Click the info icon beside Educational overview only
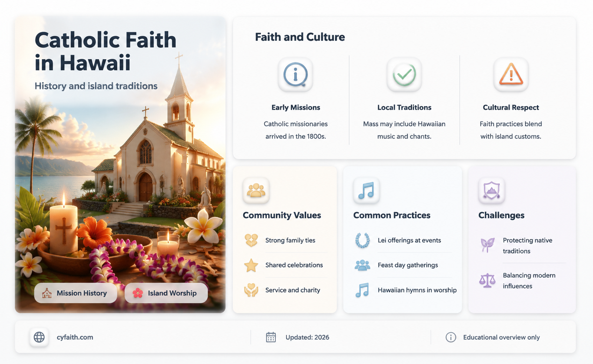The image size is (593, 364). (451, 337)
